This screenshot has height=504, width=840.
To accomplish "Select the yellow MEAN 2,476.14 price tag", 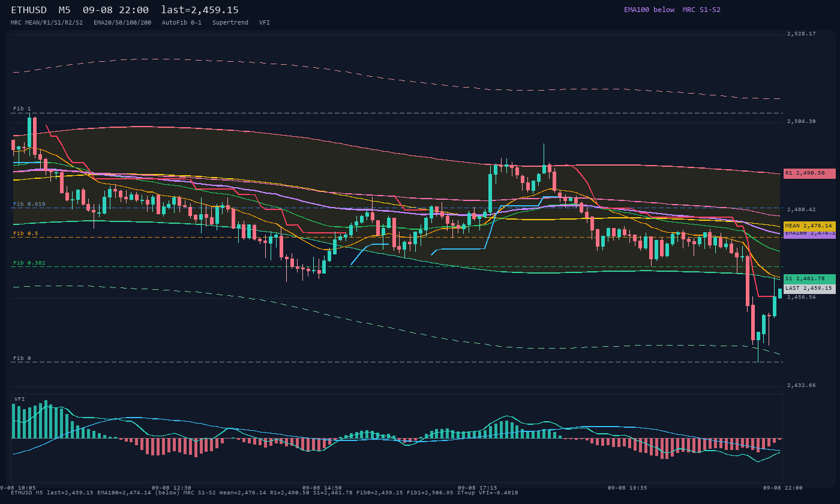I will tap(809, 226).
